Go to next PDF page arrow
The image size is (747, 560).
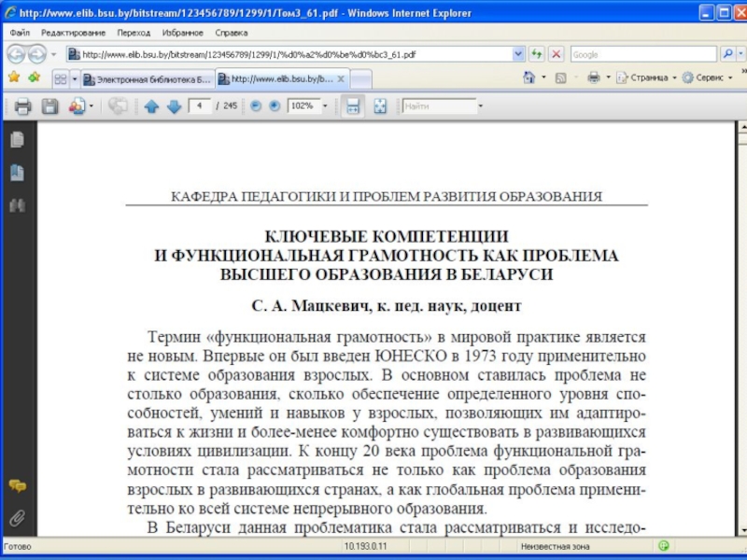174,106
